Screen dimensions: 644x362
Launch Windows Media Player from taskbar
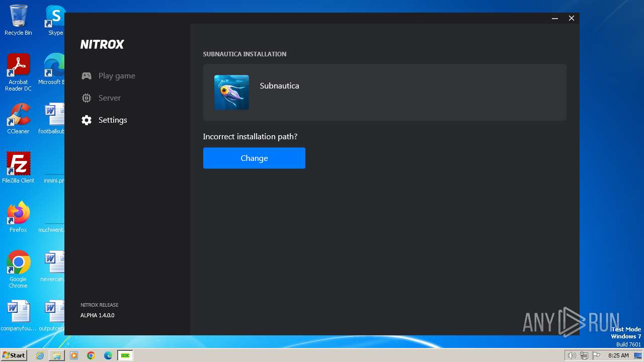tap(74, 355)
